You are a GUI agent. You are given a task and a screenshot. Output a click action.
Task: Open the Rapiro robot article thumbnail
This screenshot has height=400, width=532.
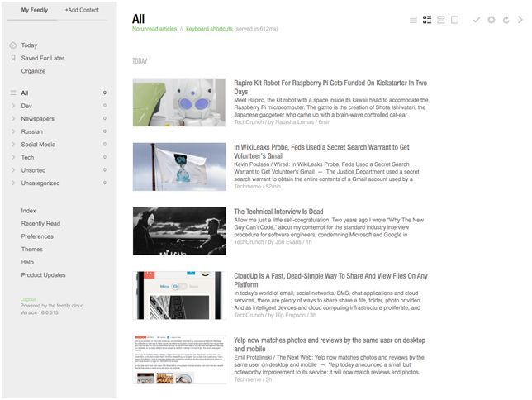(179, 102)
